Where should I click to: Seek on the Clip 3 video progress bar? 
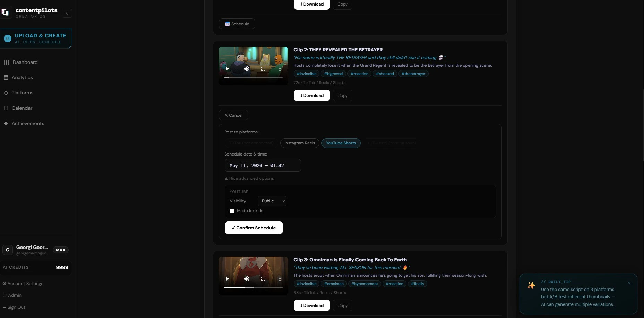pyautogui.click(x=254, y=288)
